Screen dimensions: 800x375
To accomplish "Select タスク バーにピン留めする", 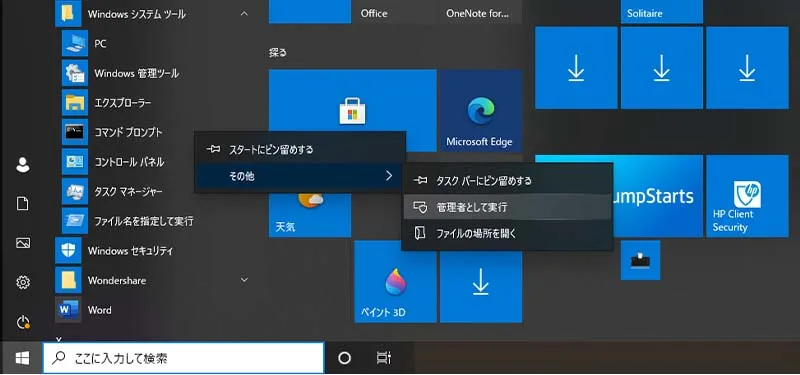I will click(x=507, y=181).
